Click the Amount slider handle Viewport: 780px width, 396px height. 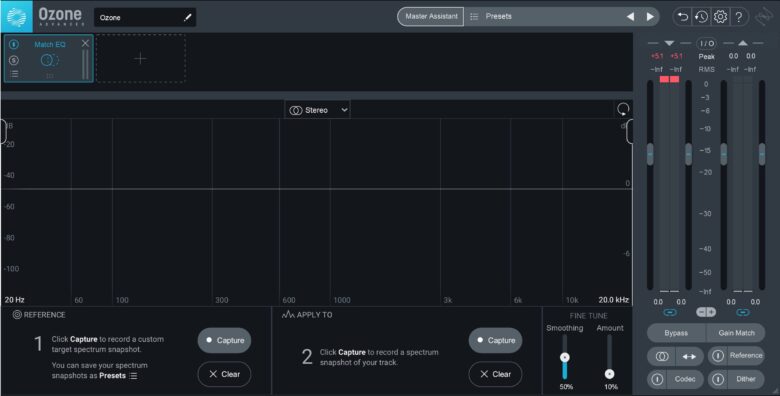pyautogui.click(x=609, y=374)
